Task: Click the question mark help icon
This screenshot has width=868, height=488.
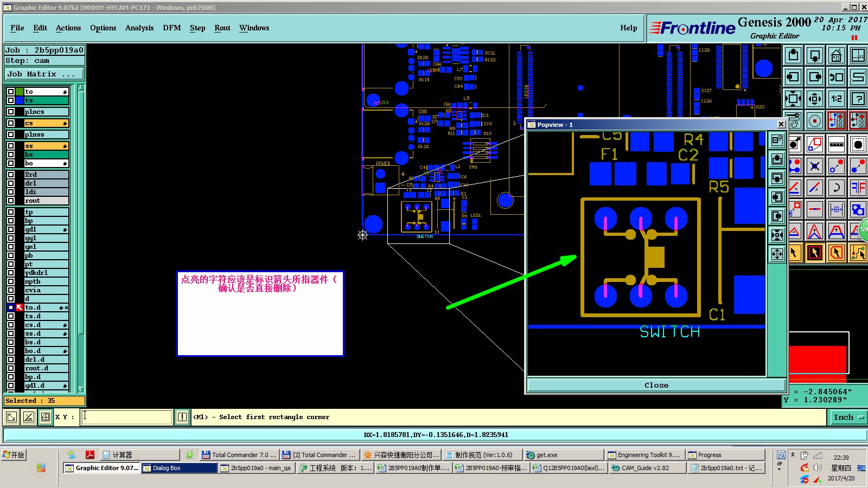Action: pyautogui.click(x=858, y=98)
